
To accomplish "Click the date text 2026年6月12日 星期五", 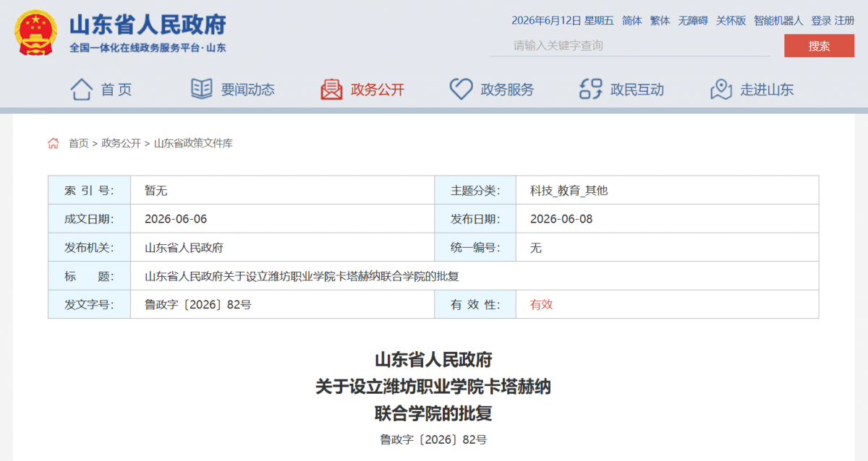I will tap(563, 20).
